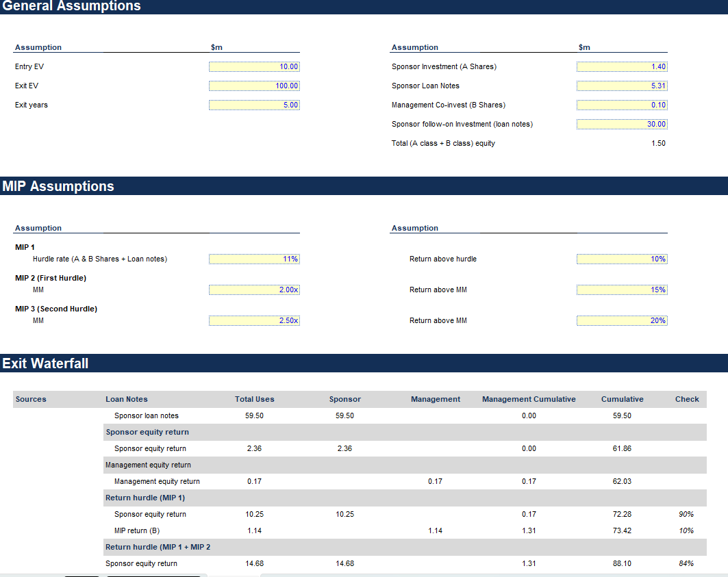728x577 pixels.
Task: Select the Check value 90%
Action: point(686,514)
